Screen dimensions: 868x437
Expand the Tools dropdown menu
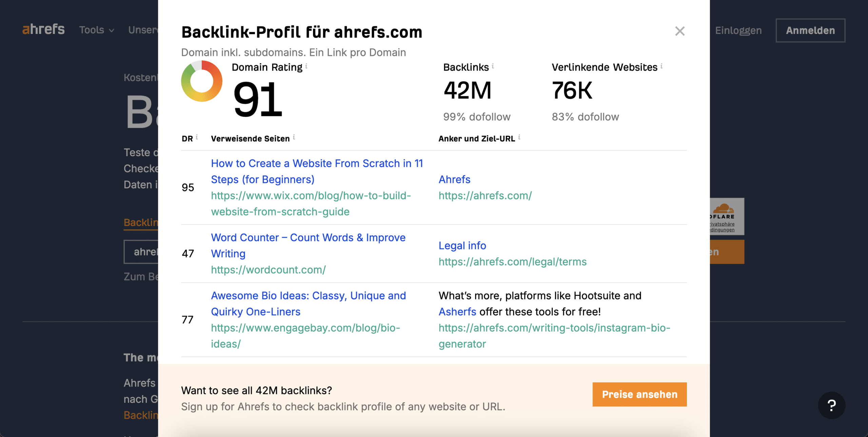97,30
